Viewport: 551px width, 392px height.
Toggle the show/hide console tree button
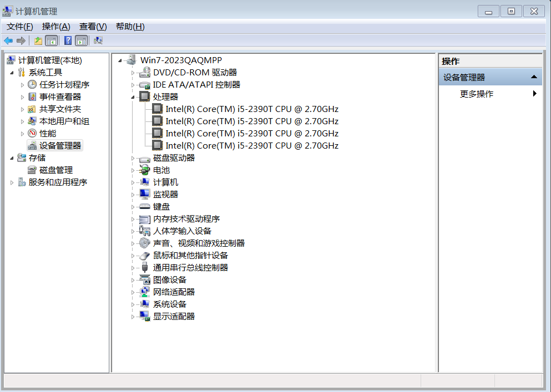click(51, 40)
